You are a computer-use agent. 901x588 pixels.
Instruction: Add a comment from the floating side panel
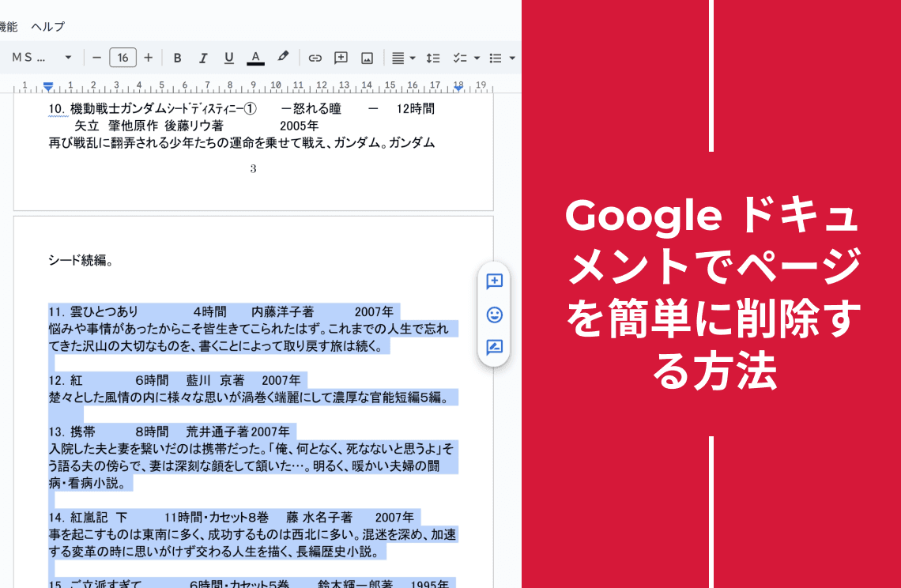(495, 281)
